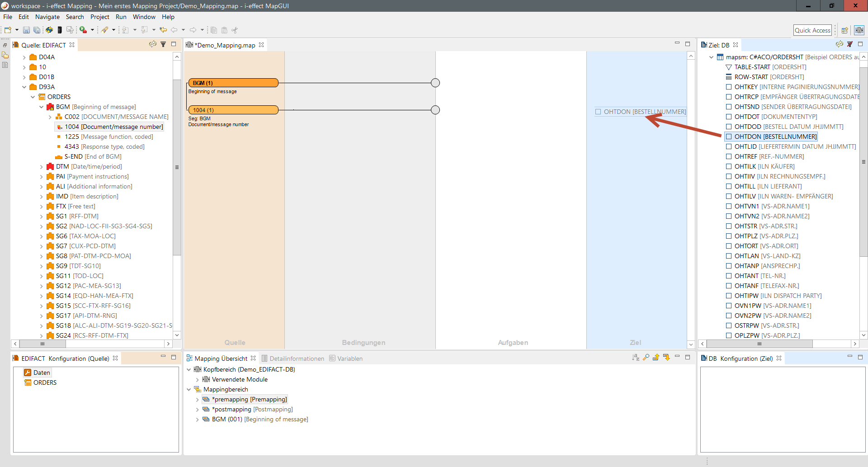The width and height of the screenshot is (868, 467).
Task: Click the Save toolbar icon
Action: pyautogui.click(x=26, y=30)
